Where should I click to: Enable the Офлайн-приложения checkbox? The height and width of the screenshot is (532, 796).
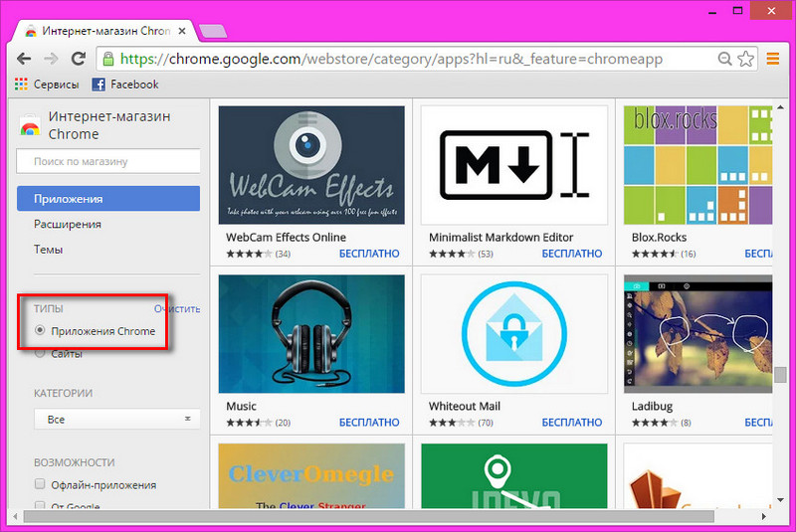click(40, 484)
